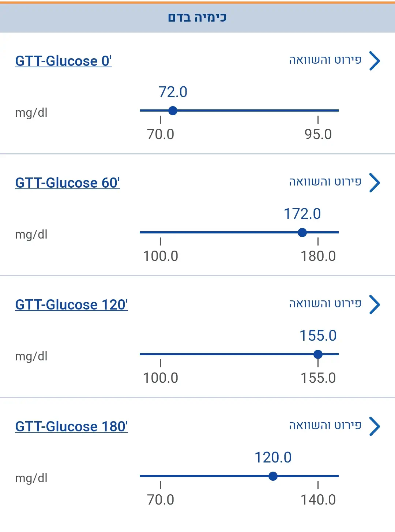This screenshot has height=532, width=395.
Task: Expand details chevron for GTT-Glucose 120'
Action: [x=375, y=304]
